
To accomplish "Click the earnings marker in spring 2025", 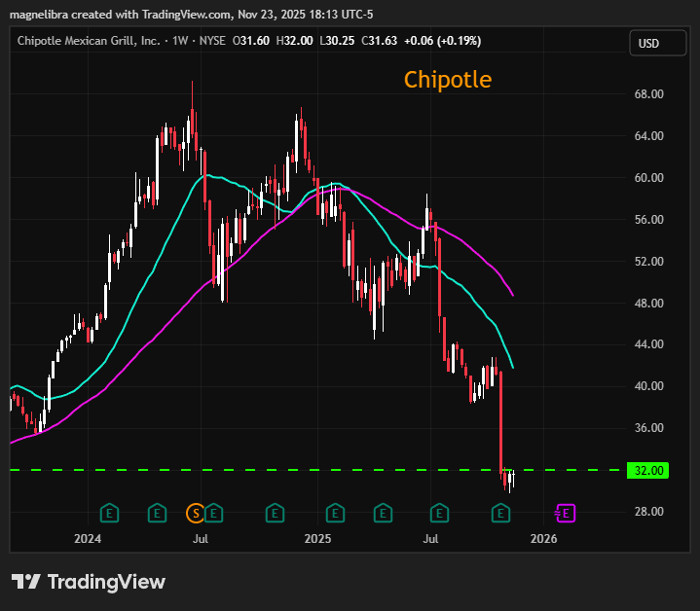I will 383,514.
